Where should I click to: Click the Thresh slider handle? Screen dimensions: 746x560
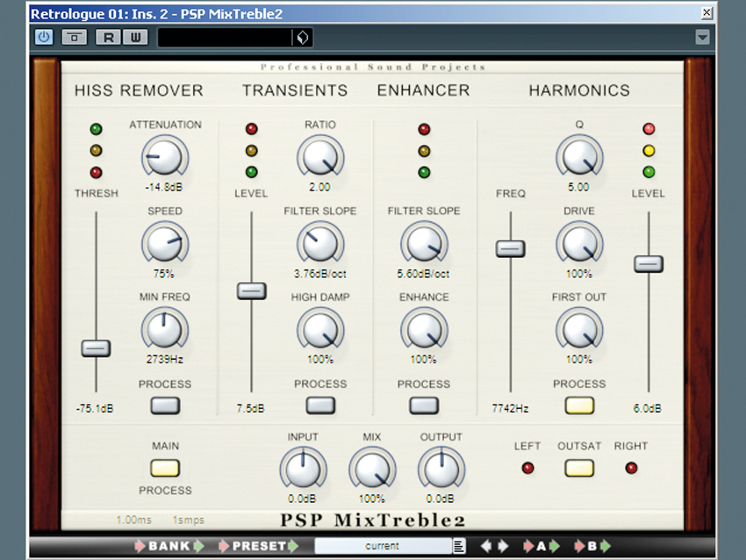pos(96,348)
